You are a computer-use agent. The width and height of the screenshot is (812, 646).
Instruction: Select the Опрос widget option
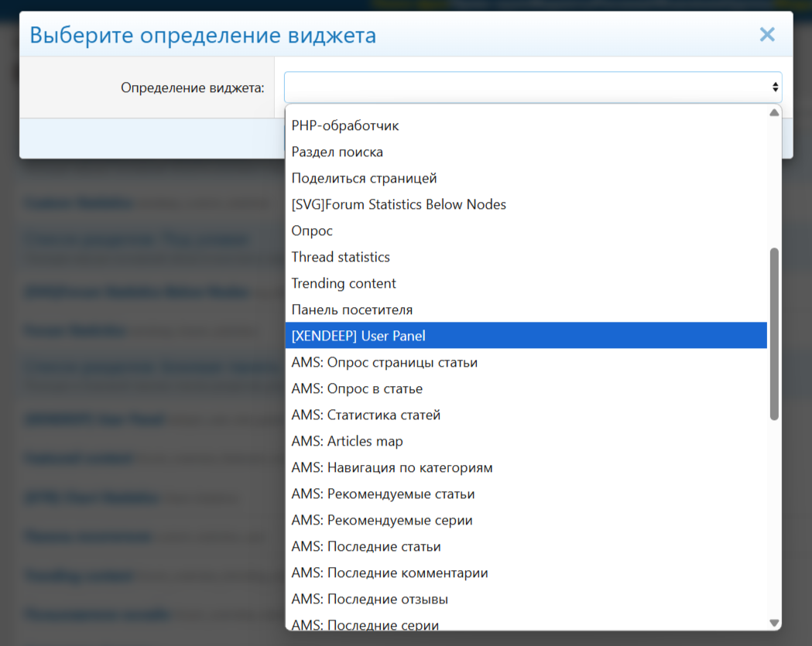pyautogui.click(x=312, y=231)
